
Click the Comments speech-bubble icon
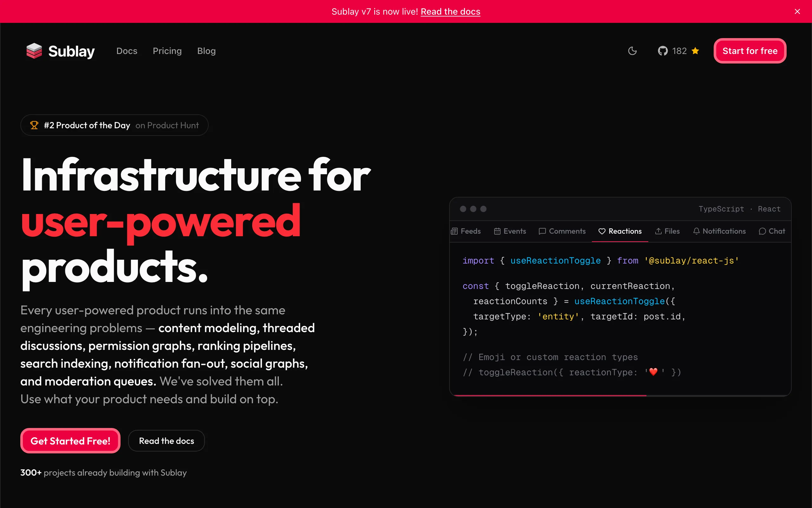[542, 231]
